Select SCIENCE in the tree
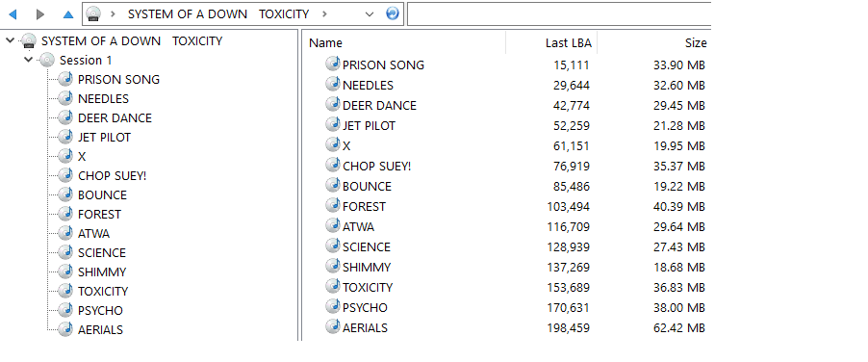This screenshot has height=362, width=868. click(102, 253)
